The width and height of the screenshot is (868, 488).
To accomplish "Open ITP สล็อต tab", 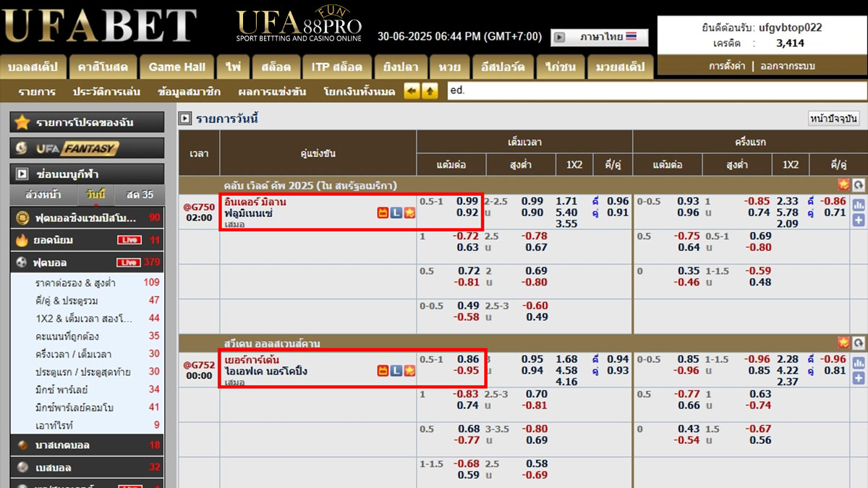I will point(336,67).
